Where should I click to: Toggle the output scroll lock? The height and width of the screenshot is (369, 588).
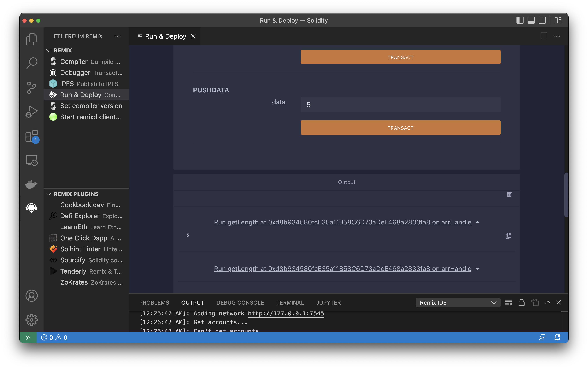(x=521, y=303)
